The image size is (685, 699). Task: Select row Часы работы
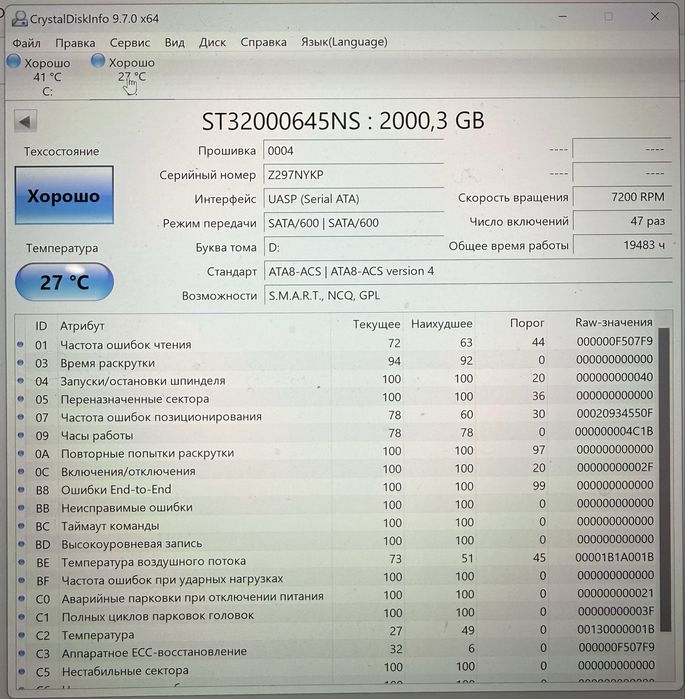(336, 434)
